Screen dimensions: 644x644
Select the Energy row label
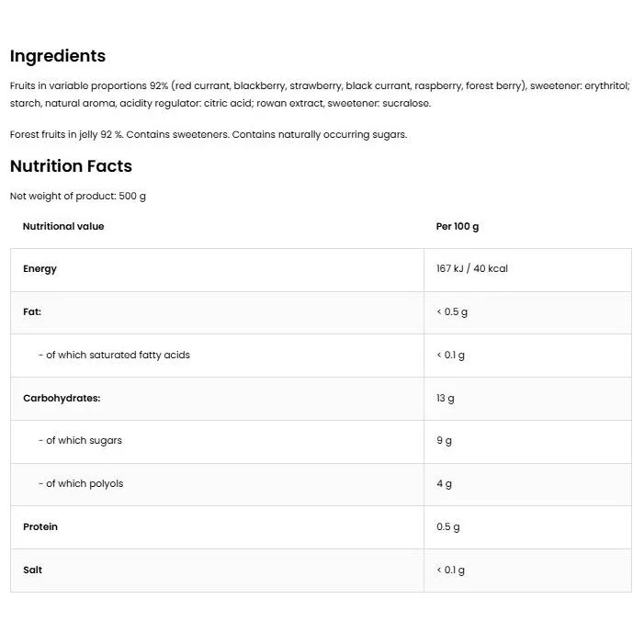[40, 269]
